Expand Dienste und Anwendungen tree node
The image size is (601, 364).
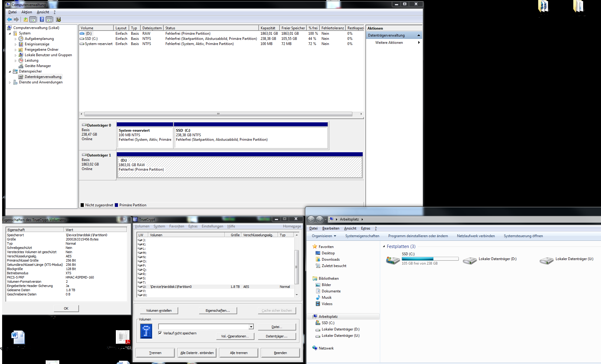(10, 82)
